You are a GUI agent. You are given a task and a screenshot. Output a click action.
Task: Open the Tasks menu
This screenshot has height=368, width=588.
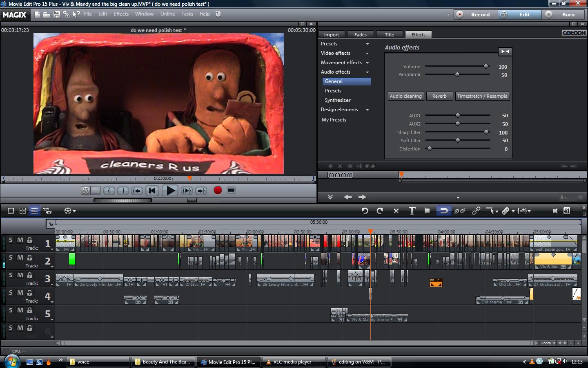coord(187,14)
